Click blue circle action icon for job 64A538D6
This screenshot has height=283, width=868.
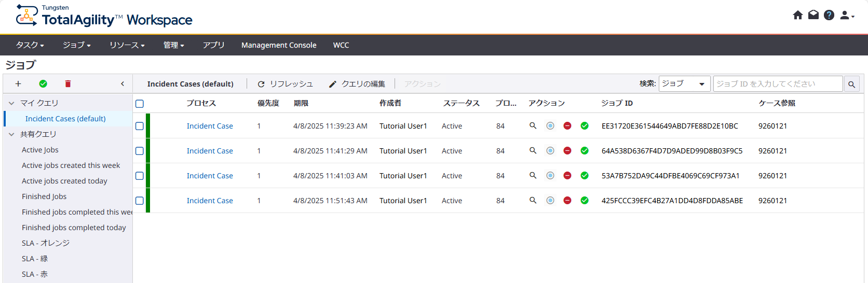pos(550,150)
